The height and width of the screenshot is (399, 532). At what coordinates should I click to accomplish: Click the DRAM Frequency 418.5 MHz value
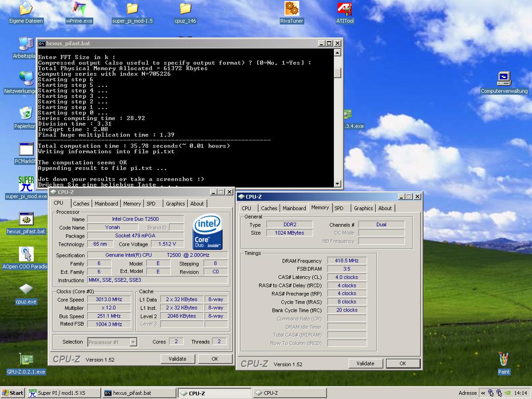tap(347, 260)
